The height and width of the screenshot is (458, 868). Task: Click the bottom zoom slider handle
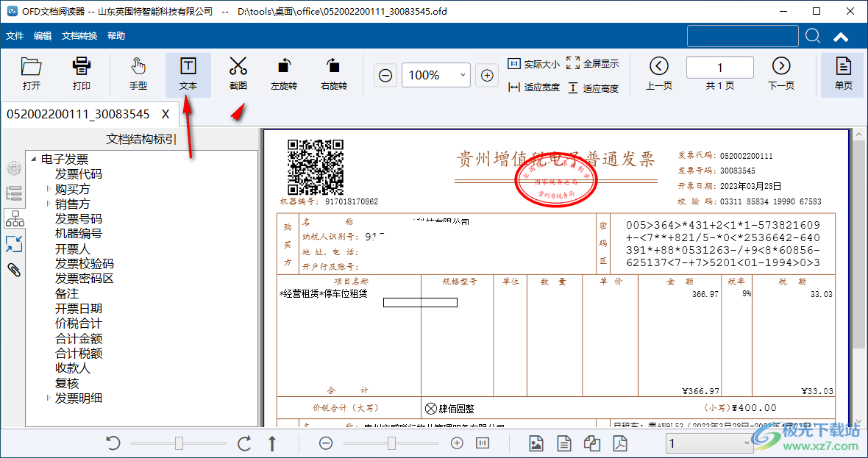(x=391, y=443)
